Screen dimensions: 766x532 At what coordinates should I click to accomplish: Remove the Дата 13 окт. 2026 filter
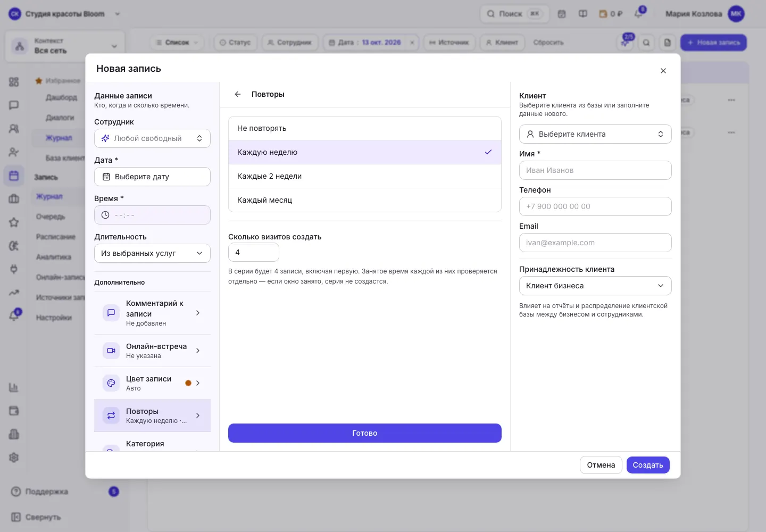click(x=412, y=43)
